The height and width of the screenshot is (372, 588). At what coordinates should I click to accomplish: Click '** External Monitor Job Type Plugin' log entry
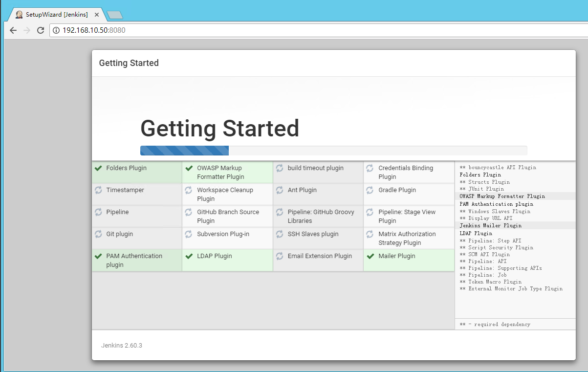pos(511,289)
